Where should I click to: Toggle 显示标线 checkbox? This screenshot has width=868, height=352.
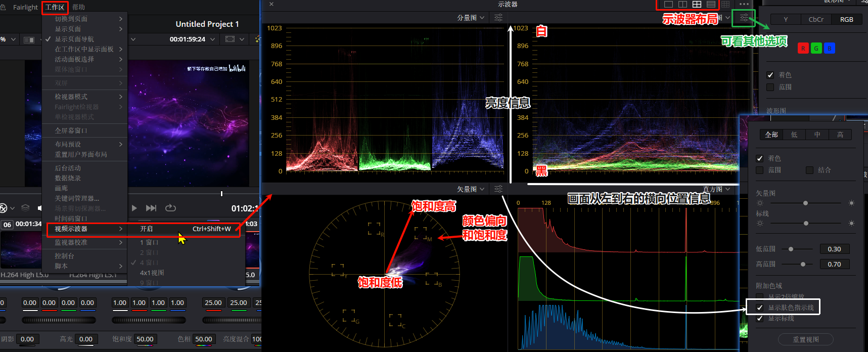click(x=760, y=318)
